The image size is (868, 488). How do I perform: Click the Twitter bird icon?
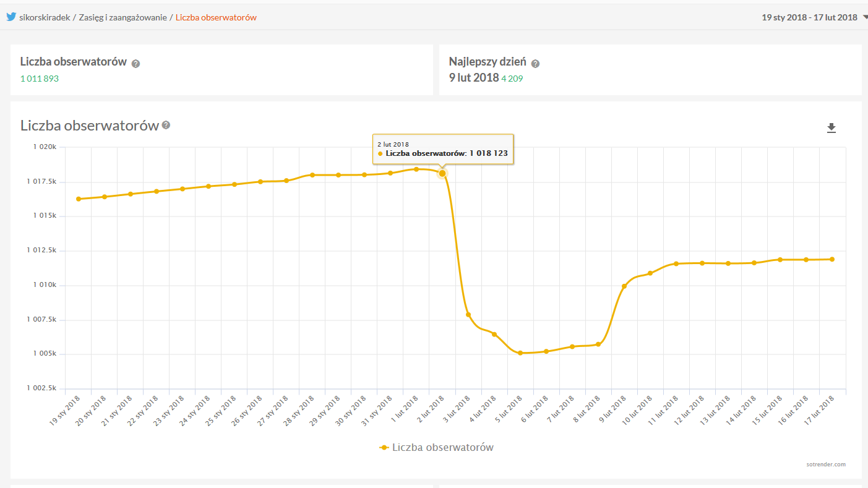11,17
